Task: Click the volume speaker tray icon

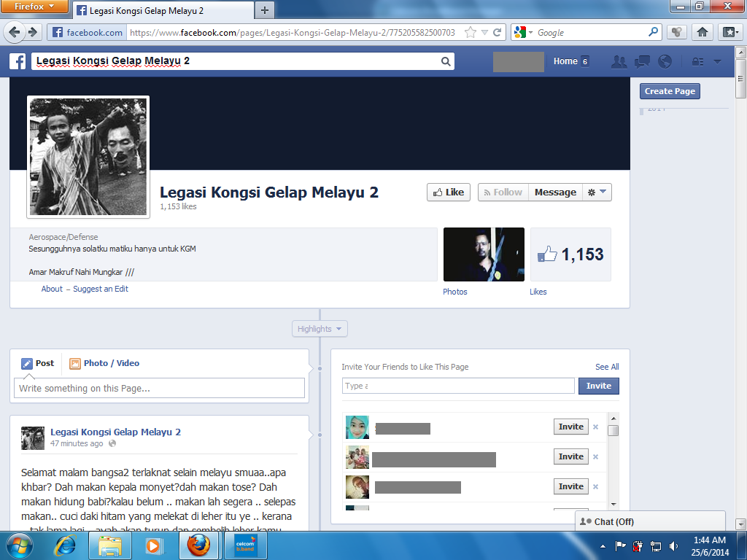Action: (673, 546)
